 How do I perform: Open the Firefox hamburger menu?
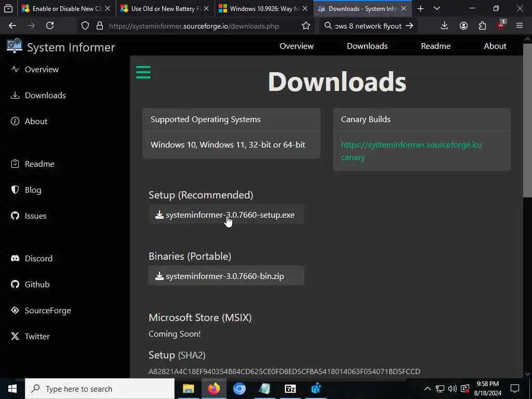[520, 25]
